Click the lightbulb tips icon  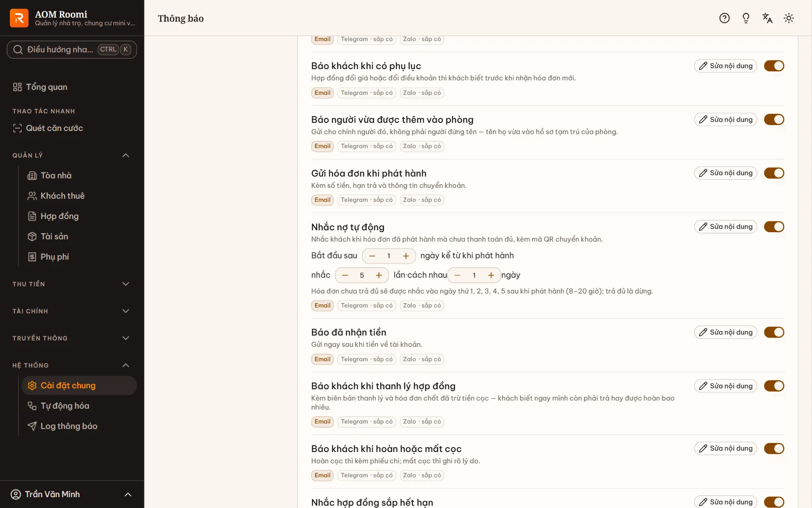pyautogui.click(x=746, y=18)
